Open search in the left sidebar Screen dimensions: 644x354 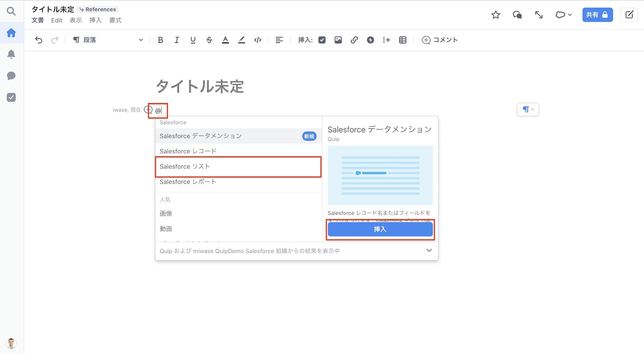11,11
